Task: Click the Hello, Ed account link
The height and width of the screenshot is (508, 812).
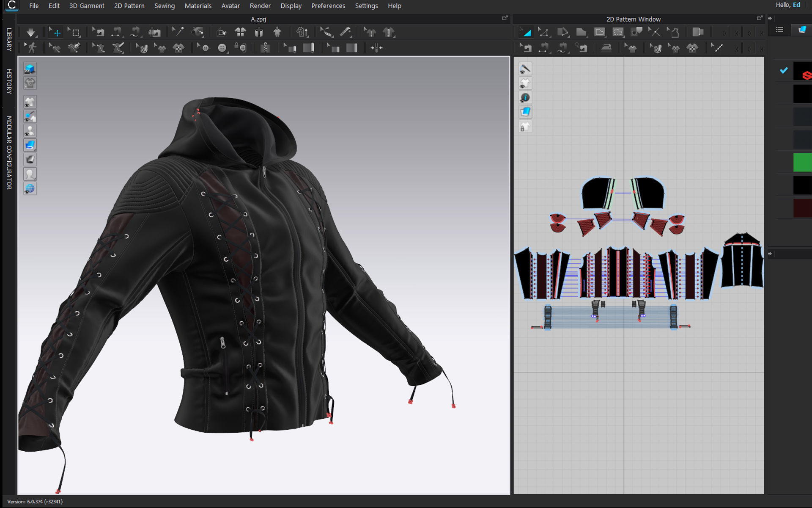Action: click(x=787, y=5)
